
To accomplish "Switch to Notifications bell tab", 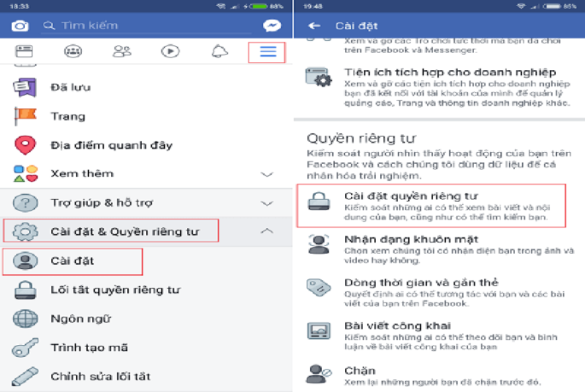I will [220, 51].
